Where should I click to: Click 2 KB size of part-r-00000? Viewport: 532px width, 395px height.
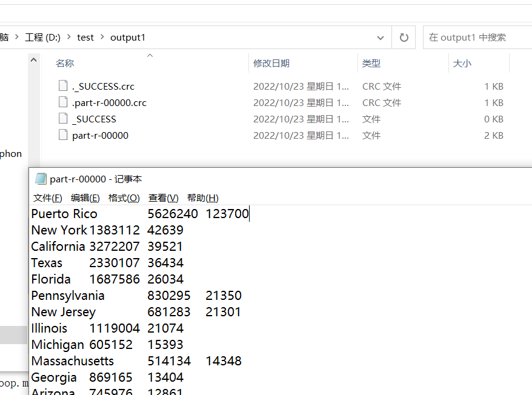click(494, 135)
